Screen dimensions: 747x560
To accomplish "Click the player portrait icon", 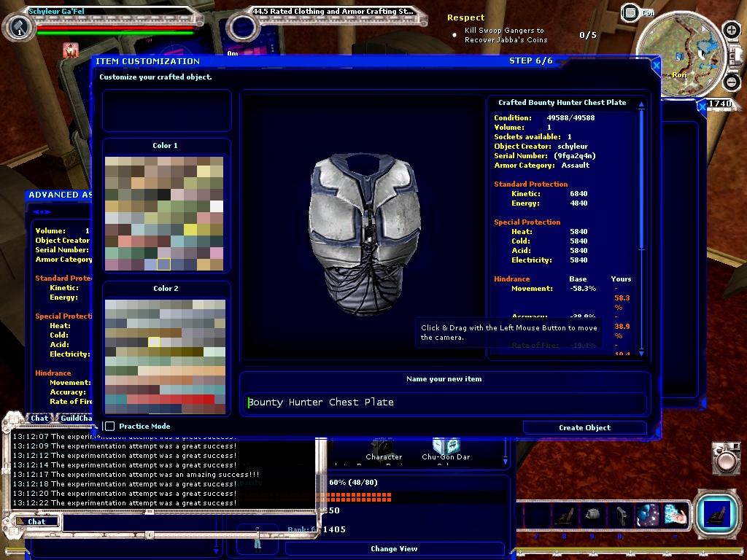I will (x=19, y=27).
